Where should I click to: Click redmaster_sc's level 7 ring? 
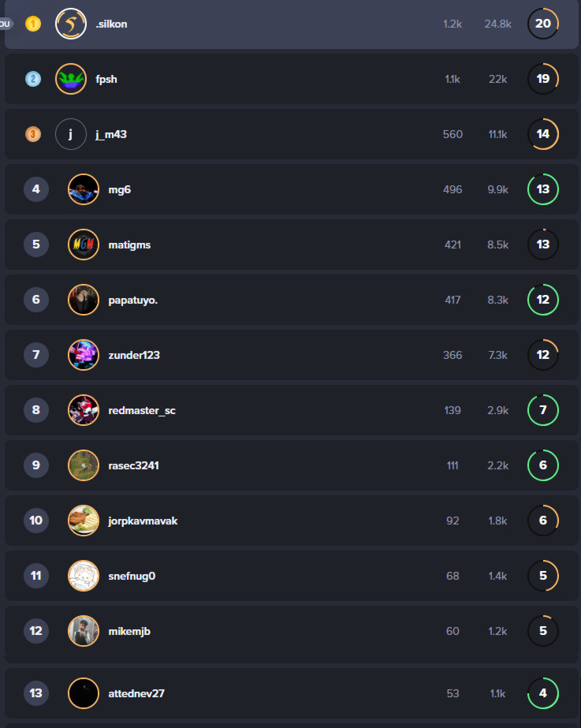click(x=543, y=410)
